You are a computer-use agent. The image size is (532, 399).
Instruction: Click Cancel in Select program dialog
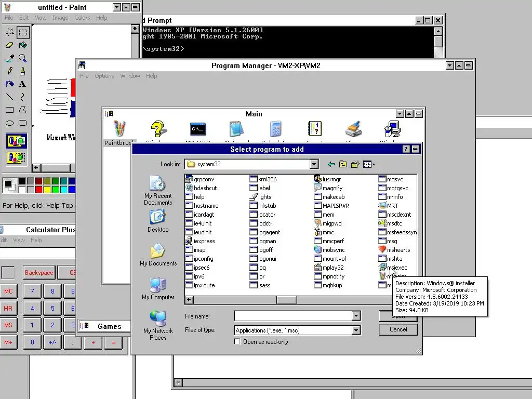pos(398,329)
